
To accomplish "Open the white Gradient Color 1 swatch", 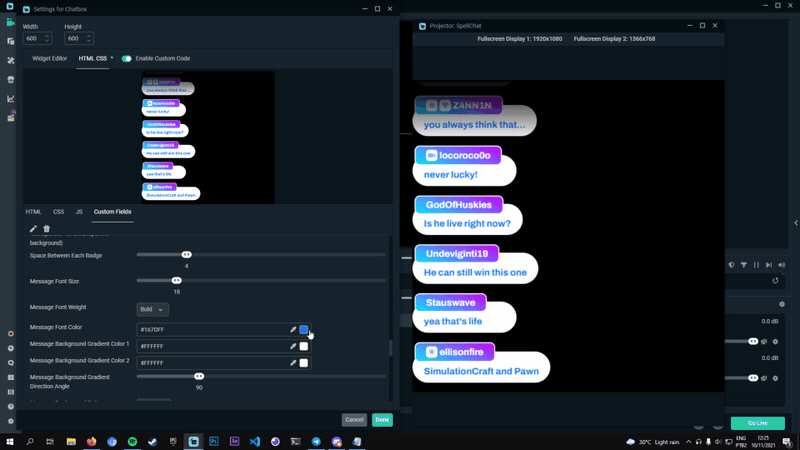I will click(304, 346).
